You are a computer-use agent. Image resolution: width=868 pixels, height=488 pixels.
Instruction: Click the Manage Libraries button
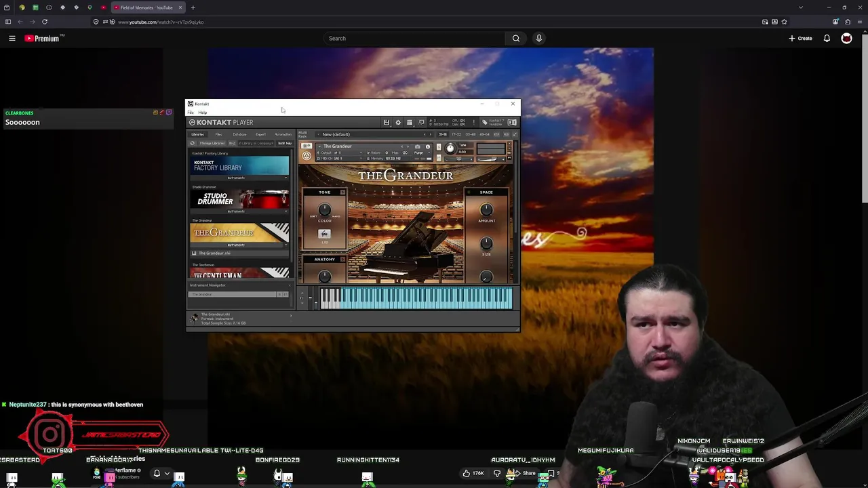[212, 143]
